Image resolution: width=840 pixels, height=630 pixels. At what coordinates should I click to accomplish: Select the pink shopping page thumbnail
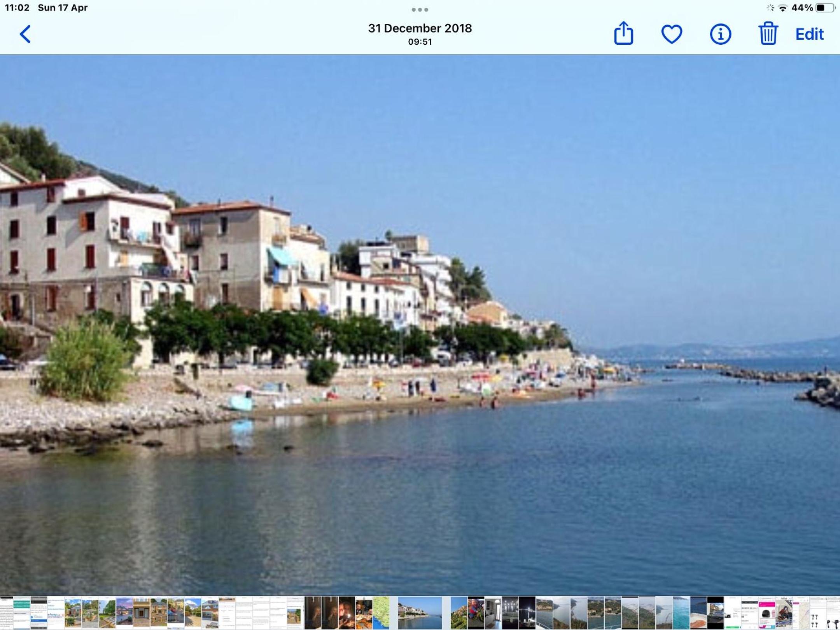tap(767, 613)
